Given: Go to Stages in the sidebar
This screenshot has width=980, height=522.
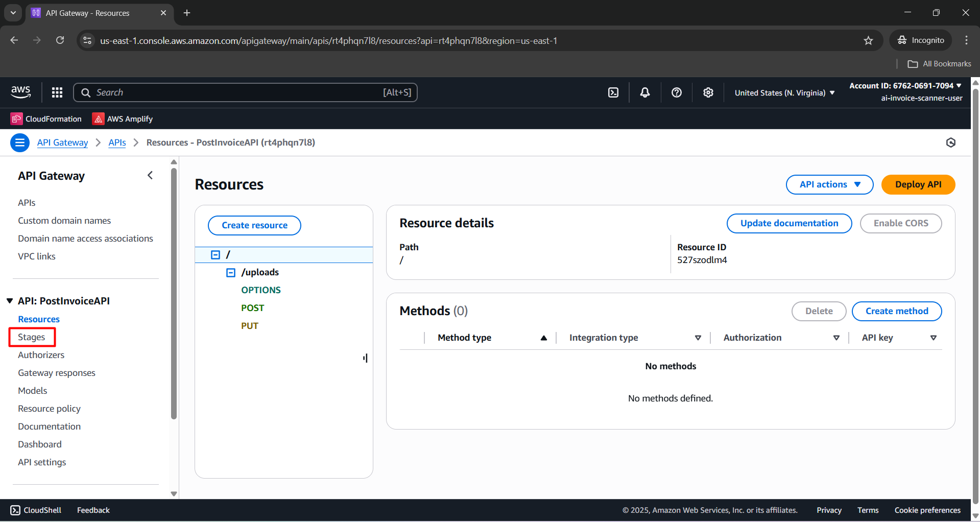Looking at the screenshot, I should click(x=32, y=337).
